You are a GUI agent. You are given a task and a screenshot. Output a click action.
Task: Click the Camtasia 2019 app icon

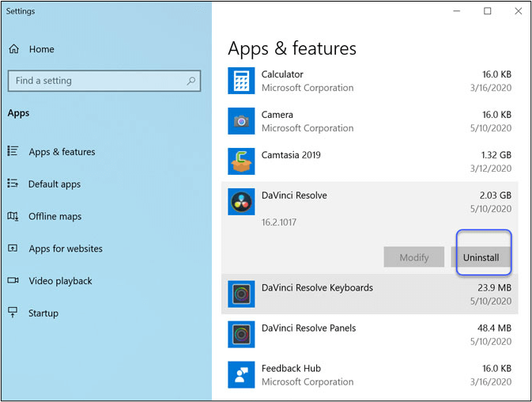[x=241, y=161]
